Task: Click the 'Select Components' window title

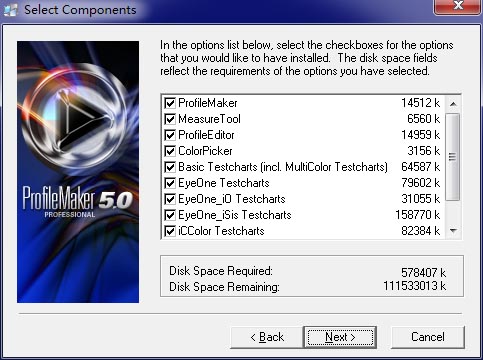Action: [x=80, y=10]
